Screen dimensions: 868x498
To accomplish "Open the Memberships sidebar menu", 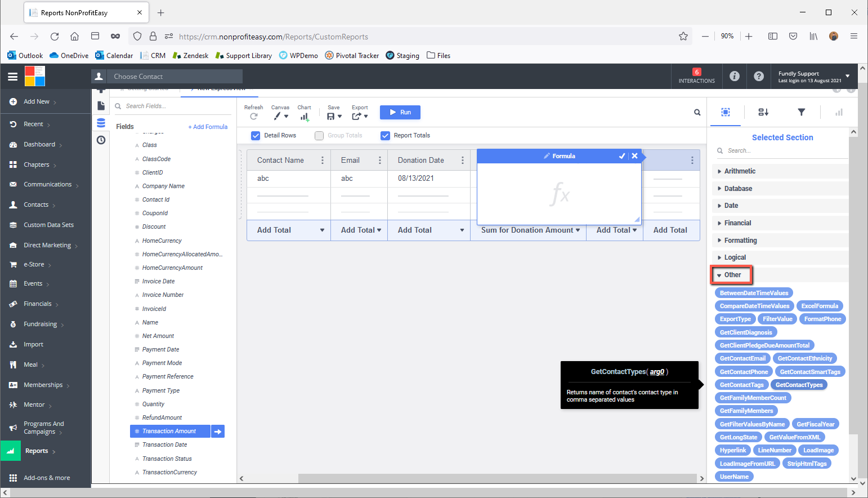I will (x=43, y=385).
